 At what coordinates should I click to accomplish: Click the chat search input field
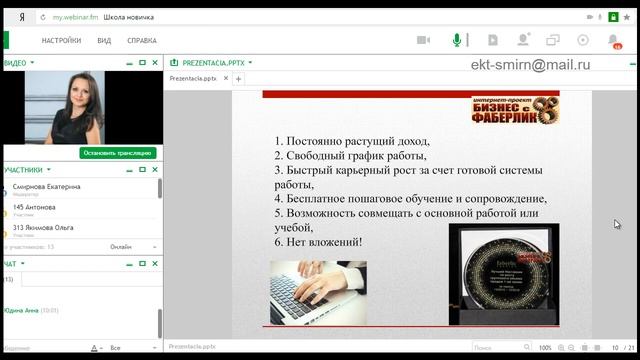click(92, 279)
